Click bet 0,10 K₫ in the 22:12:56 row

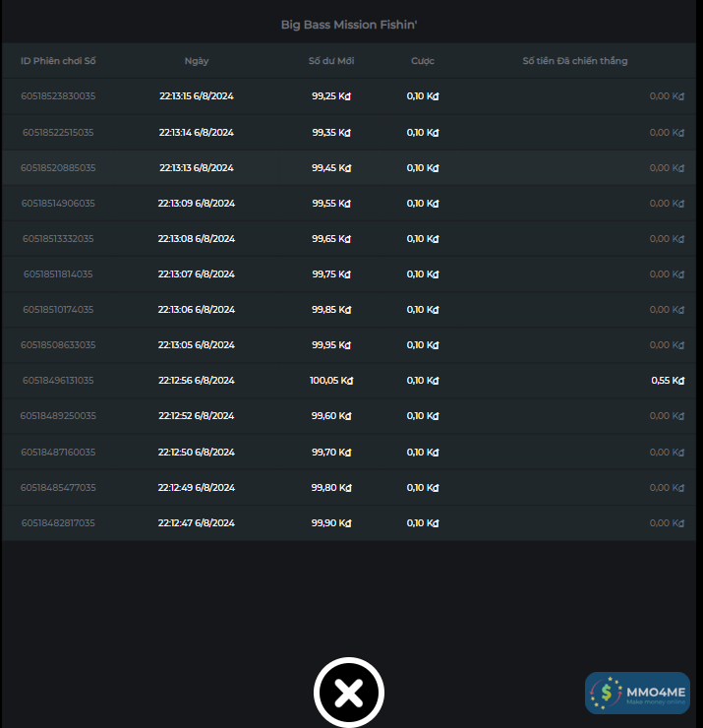(x=423, y=381)
